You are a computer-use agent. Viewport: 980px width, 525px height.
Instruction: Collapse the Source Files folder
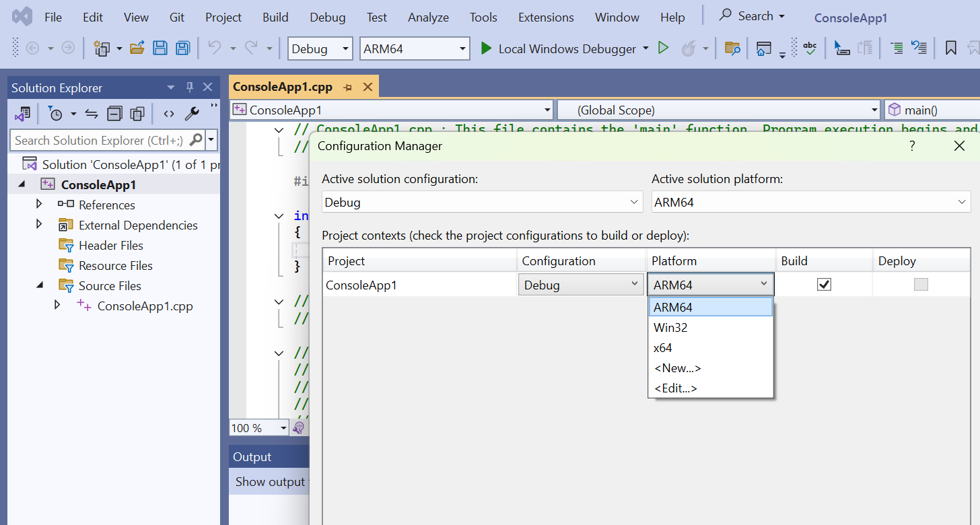pyautogui.click(x=39, y=285)
